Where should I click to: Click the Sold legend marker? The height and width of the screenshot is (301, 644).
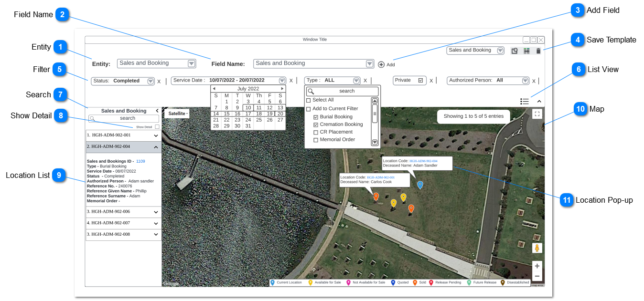[x=415, y=282]
